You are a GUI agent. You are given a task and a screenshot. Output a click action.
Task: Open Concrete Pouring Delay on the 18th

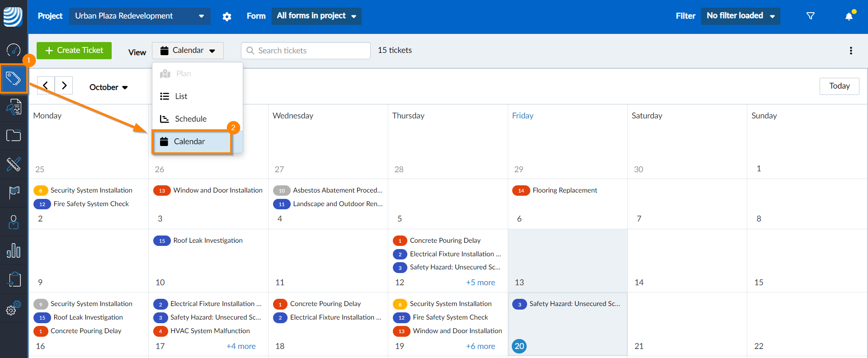coord(325,304)
